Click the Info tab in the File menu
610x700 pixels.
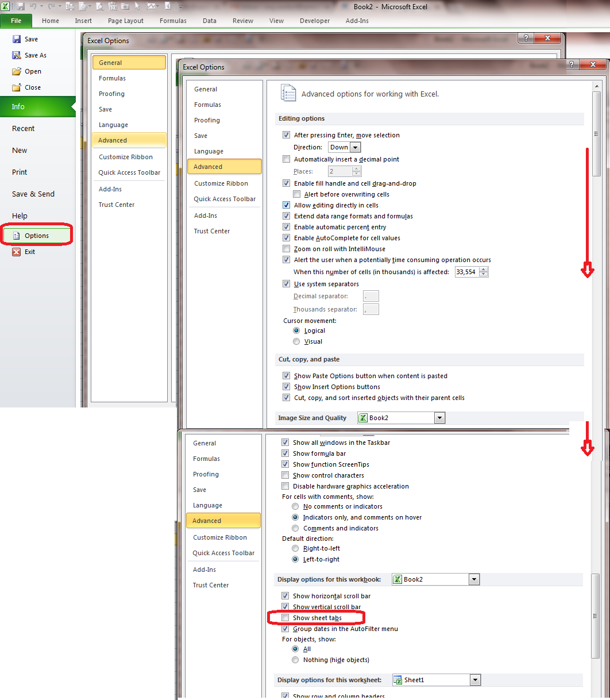tap(37, 107)
